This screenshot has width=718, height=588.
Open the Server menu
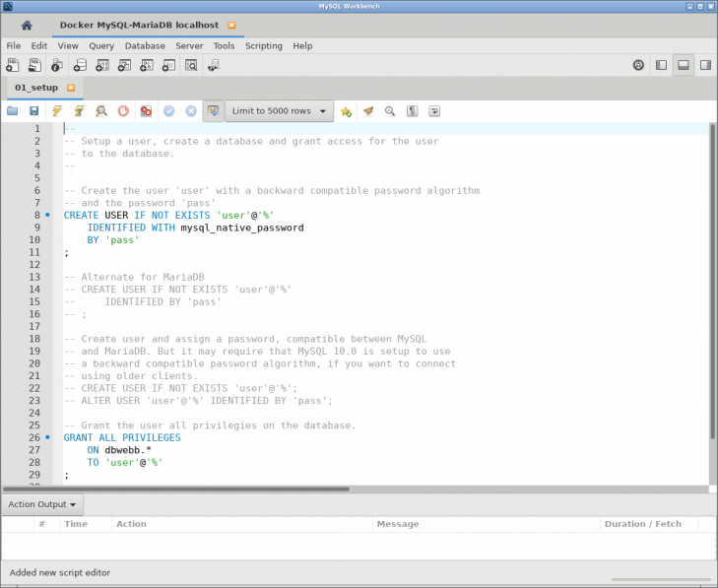189,45
